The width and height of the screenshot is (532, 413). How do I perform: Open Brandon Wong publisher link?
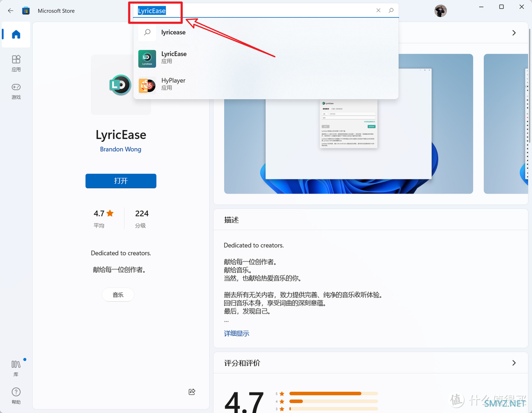(x=121, y=149)
